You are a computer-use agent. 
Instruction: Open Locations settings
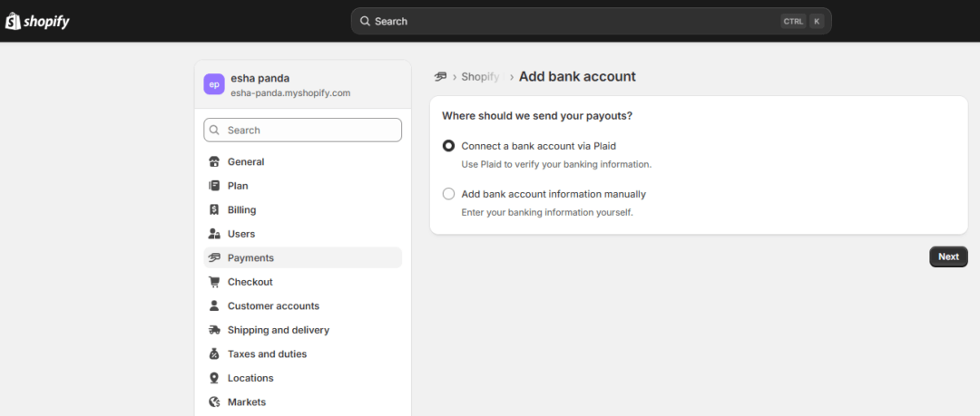click(302, 378)
